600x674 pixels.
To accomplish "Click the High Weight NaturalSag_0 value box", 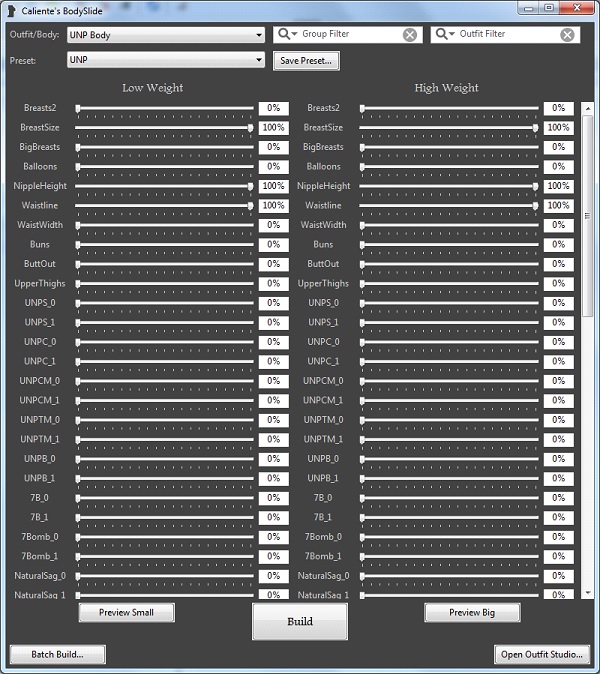I will 559,576.
